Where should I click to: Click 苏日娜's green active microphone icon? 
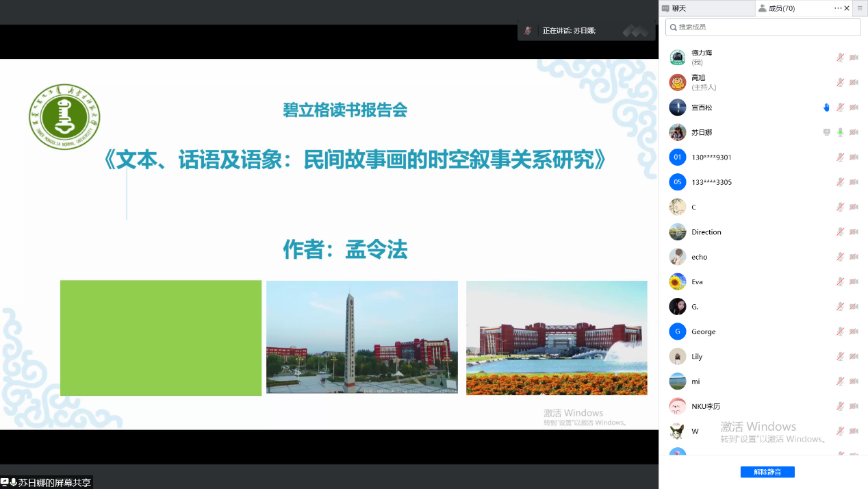[x=840, y=132]
